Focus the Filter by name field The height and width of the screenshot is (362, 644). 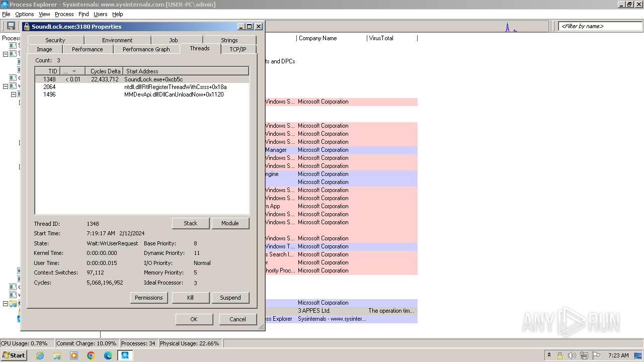click(600, 26)
